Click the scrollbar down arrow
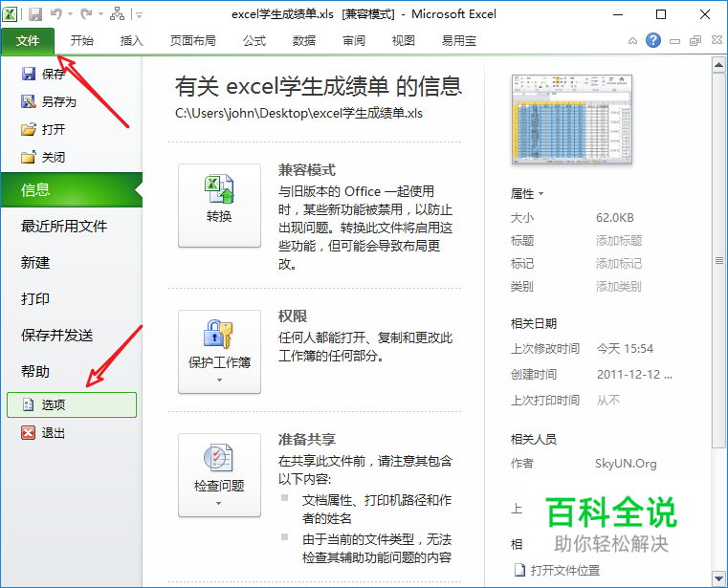The image size is (728, 588). pos(718,578)
